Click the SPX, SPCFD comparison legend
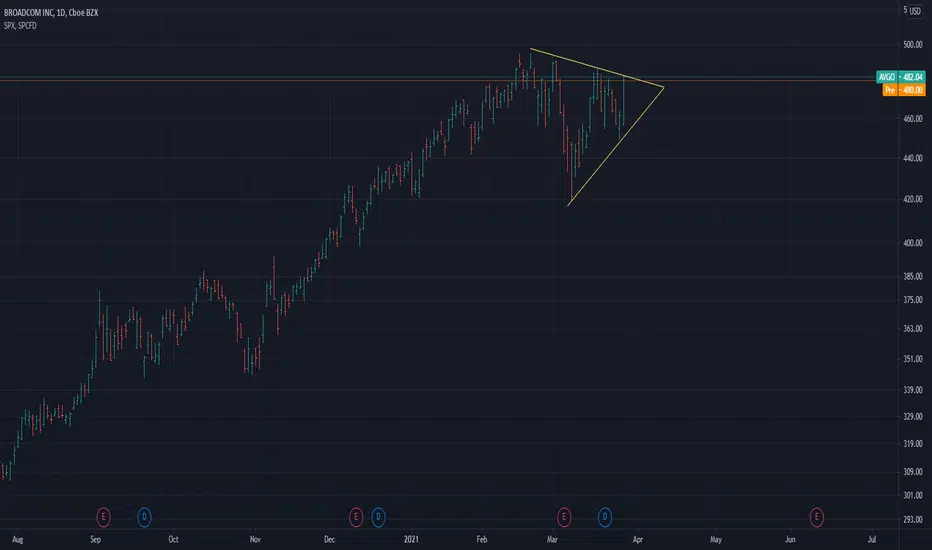 20,26
